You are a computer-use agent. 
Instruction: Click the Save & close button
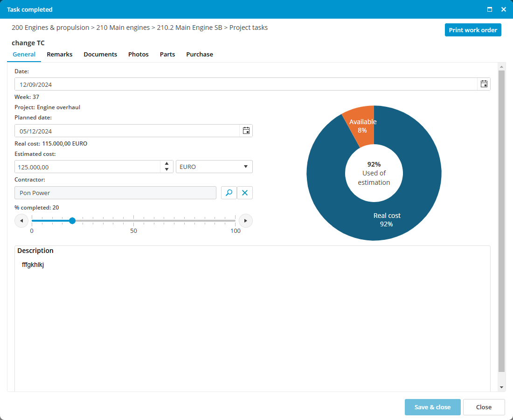click(x=432, y=407)
